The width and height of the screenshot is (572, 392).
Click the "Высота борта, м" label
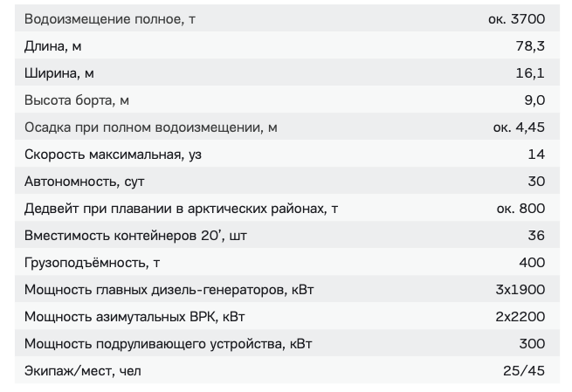pyautogui.click(x=76, y=100)
